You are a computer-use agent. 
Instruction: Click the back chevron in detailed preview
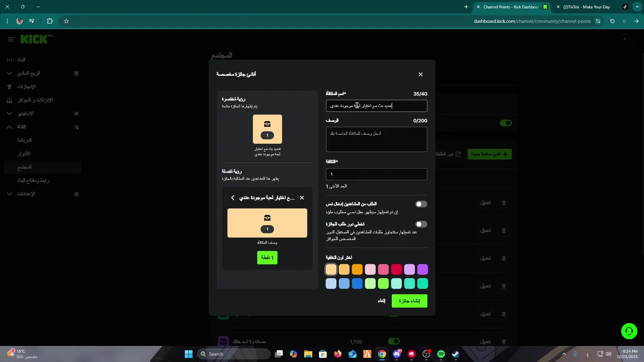233,198
